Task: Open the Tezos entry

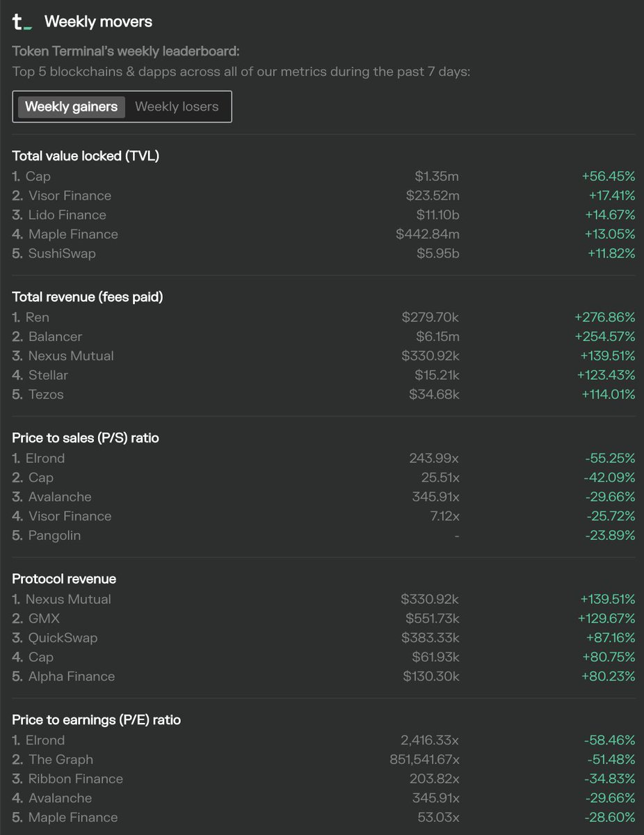Action: pyautogui.click(x=46, y=395)
